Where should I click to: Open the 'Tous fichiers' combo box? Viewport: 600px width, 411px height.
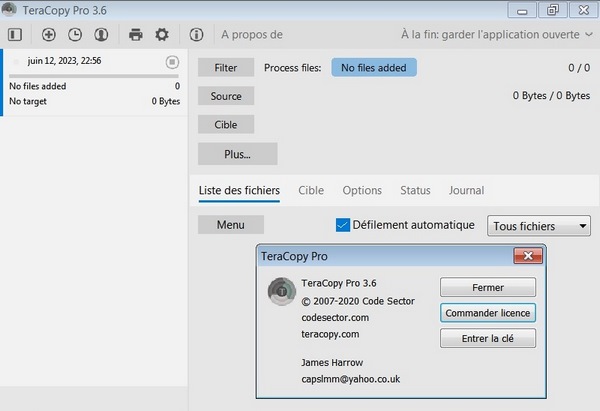click(x=539, y=226)
